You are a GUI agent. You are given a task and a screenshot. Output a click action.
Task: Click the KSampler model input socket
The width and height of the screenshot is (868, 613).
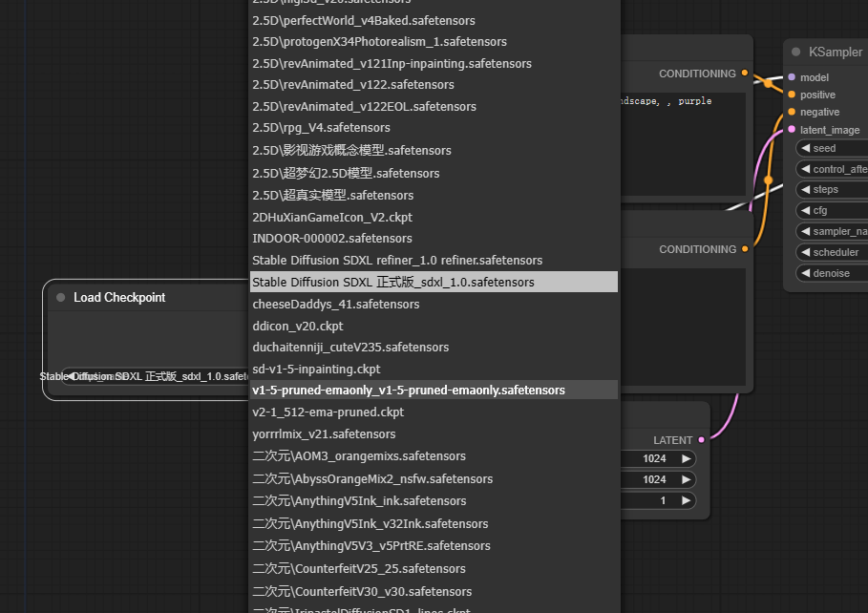pyautogui.click(x=792, y=77)
